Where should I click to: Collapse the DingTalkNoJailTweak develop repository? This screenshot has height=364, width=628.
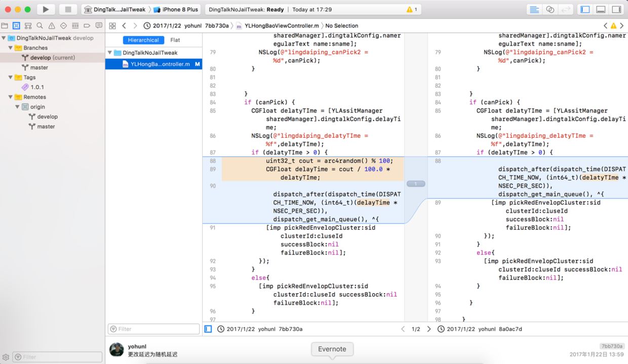tap(4, 38)
